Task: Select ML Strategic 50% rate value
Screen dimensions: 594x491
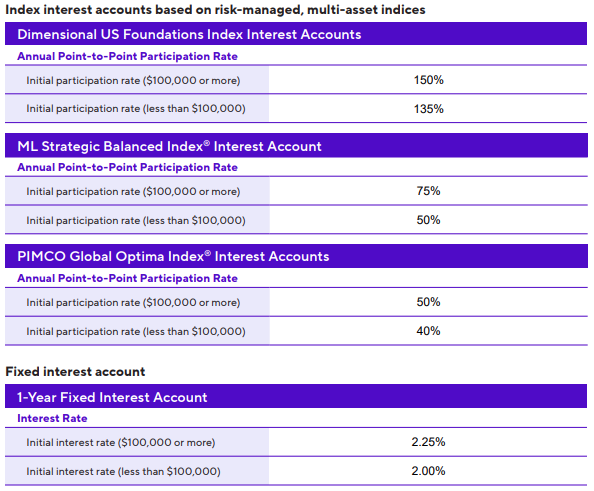Action: (x=428, y=220)
